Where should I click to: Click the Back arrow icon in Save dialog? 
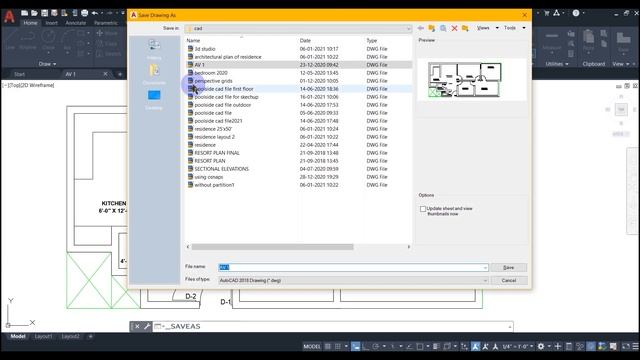click(x=421, y=28)
